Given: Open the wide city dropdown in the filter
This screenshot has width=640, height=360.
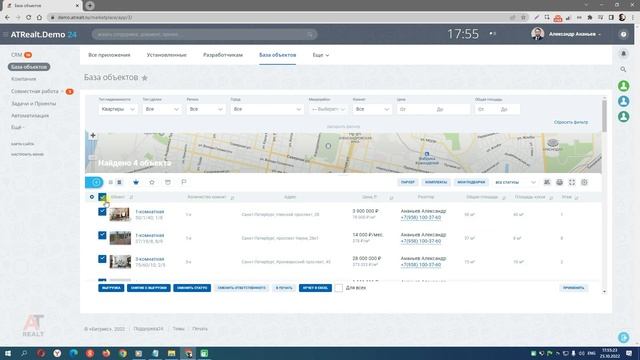Looking at the screenshot, I should 267,109.
